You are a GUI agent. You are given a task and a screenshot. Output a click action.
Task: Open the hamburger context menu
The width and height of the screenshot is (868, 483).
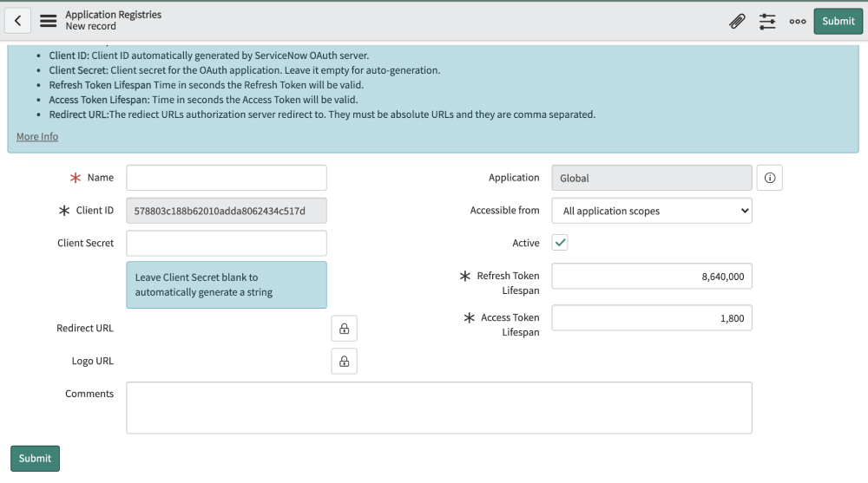coord(49,21)
